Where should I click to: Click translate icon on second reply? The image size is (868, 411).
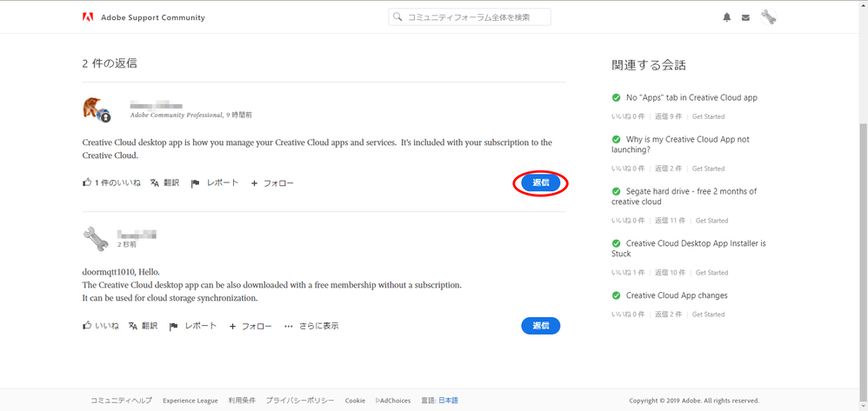(x=133, y=326)
